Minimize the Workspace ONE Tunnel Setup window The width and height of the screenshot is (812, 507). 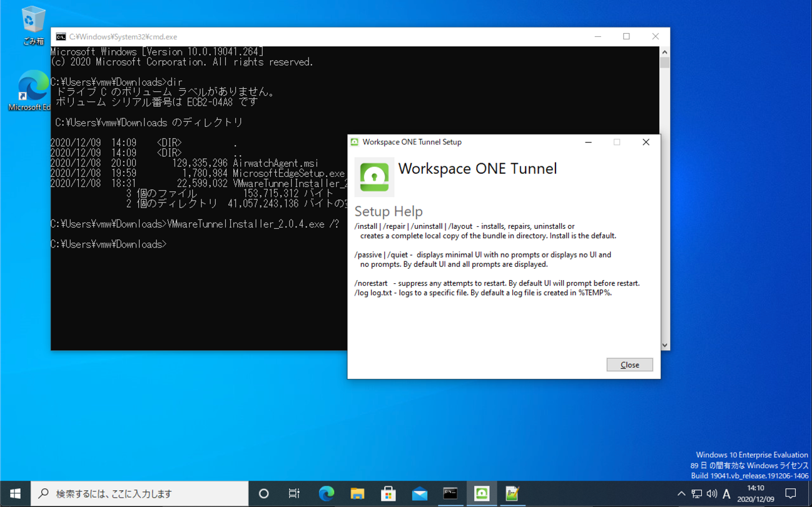pos(588,142)
